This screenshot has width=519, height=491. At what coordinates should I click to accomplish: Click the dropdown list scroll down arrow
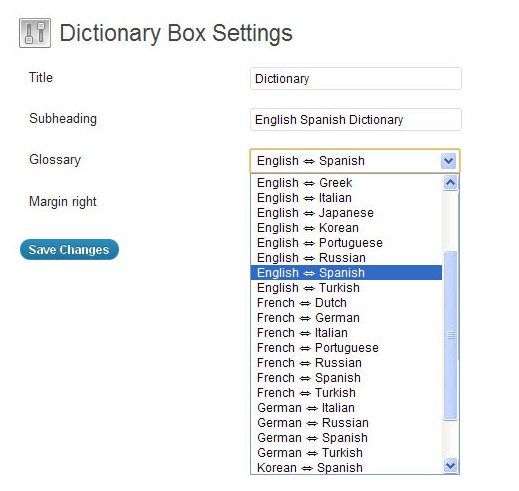tap(450, 465)
